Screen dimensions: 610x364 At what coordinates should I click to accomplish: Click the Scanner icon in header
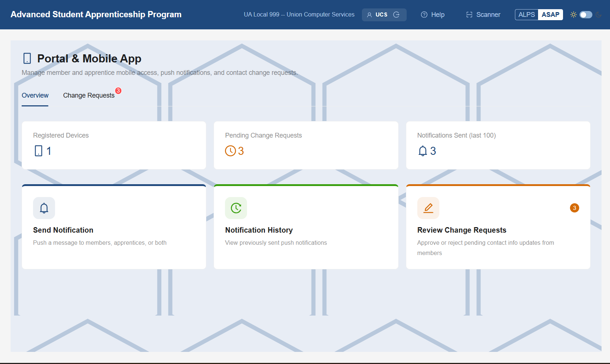[x=469, y=15]
